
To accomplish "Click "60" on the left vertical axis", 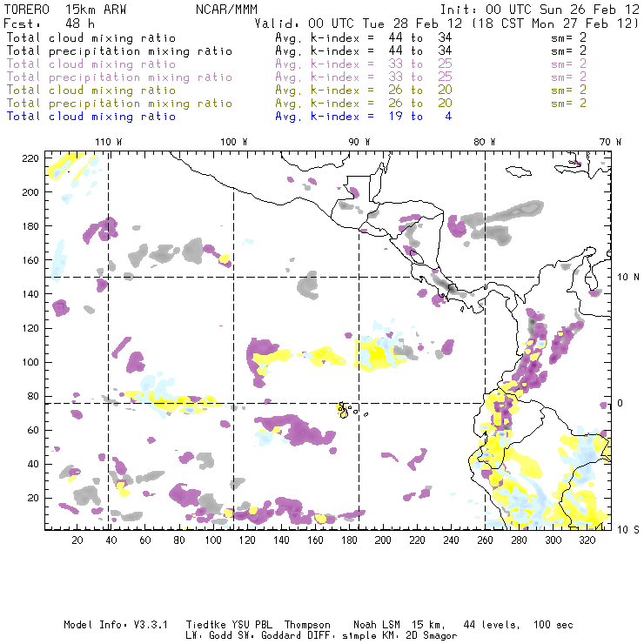I will pos(34,430).
